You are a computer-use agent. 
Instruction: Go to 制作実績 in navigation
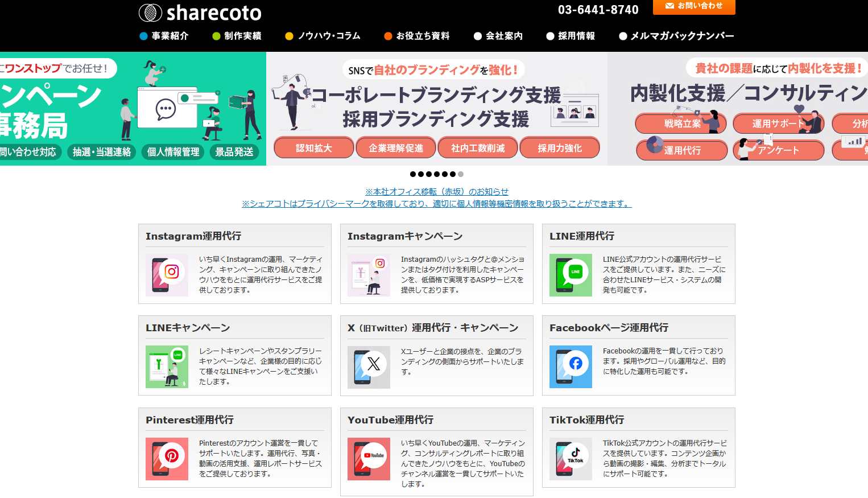pos(237,36)
